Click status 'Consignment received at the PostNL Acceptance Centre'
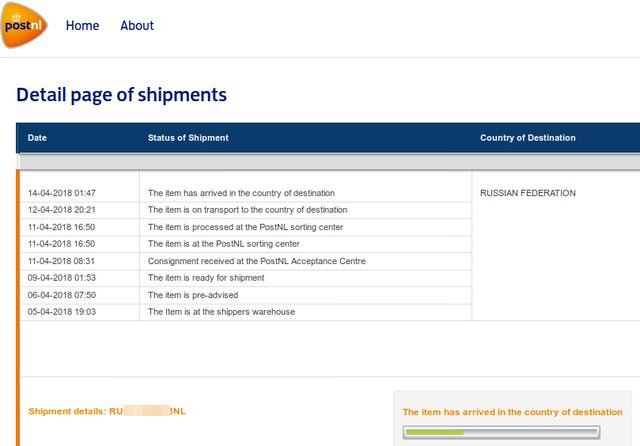Image resolution: width=640 pixels, height=446 pixels. (257, 261)
